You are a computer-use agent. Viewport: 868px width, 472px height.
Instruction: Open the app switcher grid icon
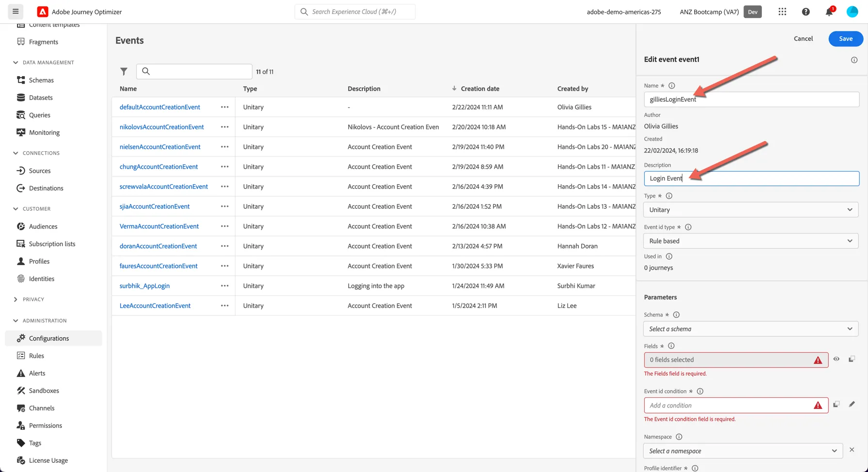pos(782,12)
